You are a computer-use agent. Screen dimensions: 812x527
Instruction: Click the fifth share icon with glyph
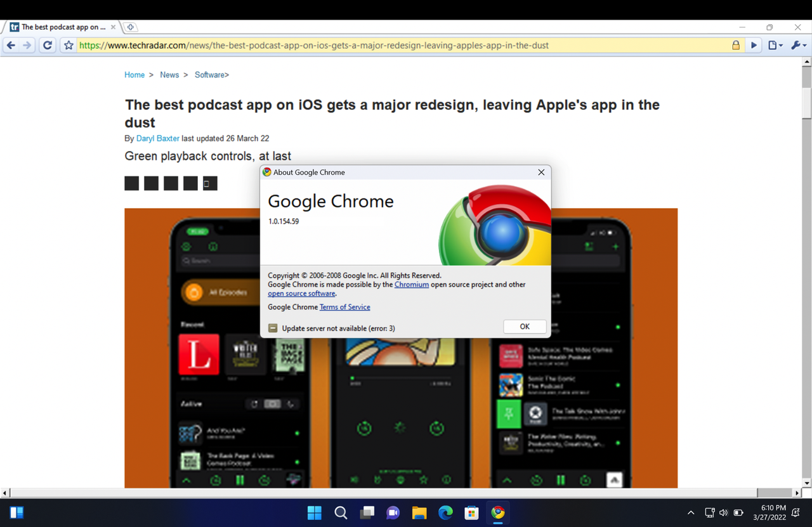[x=210, y=183]
